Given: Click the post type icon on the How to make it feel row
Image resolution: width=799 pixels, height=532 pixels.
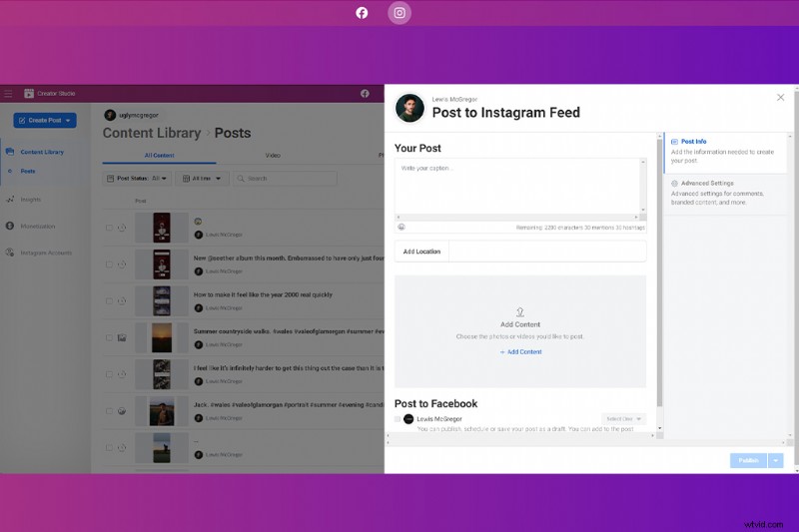Looking at the screenshot, I should (122, 300).
